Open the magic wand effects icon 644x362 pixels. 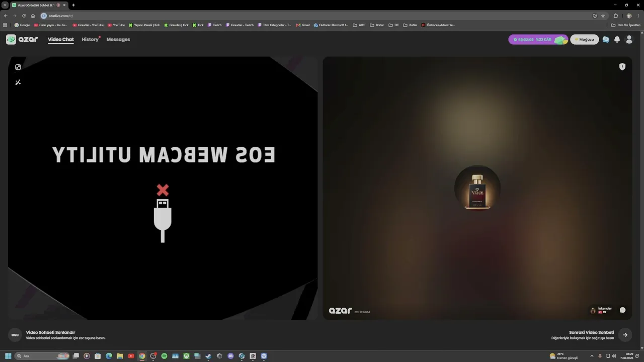(x=18, y=82)
